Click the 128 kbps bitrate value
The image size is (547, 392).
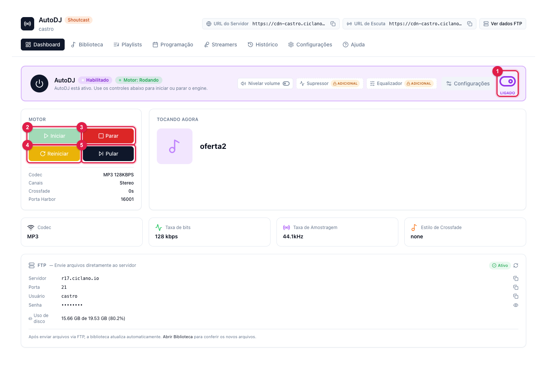[166, 236]
